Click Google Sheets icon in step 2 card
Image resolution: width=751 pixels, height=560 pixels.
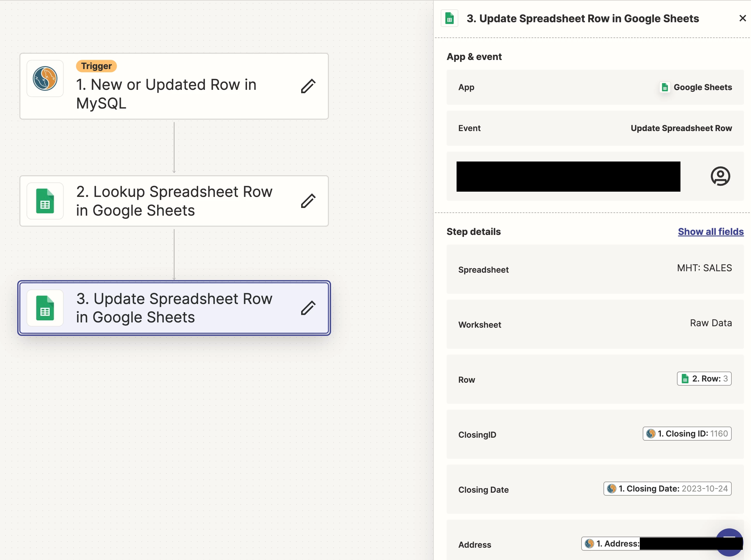[45, 201]
